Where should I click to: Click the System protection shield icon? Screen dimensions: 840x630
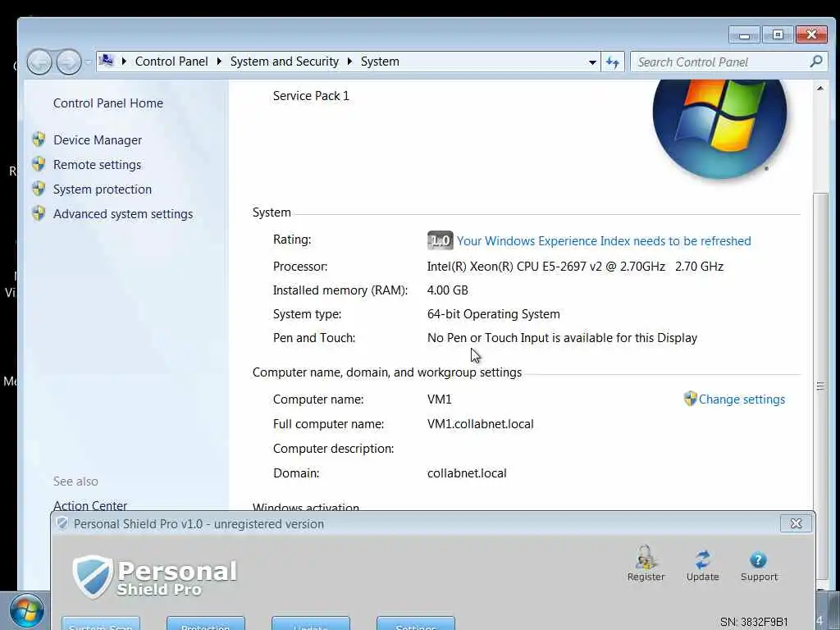tap(39, 189)
